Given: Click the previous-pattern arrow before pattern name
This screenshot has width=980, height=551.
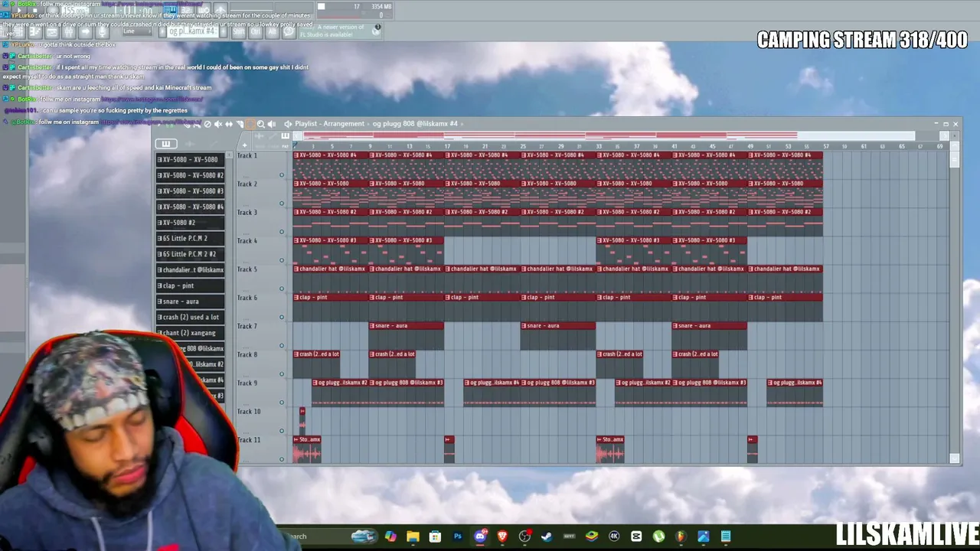Looking at the screenshot, I should click(x=162, y=31).
